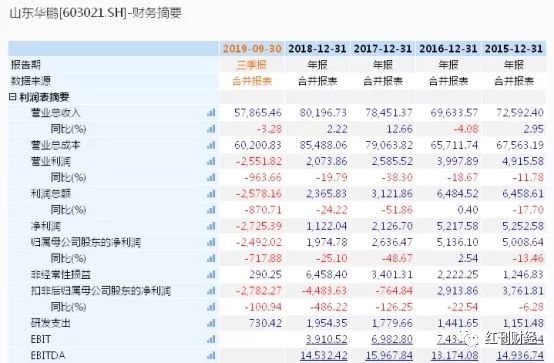Viewport: 554px width, 363px height.
Task: Open chart icon for 营业利润 row
Action: (x=211, y=162)
